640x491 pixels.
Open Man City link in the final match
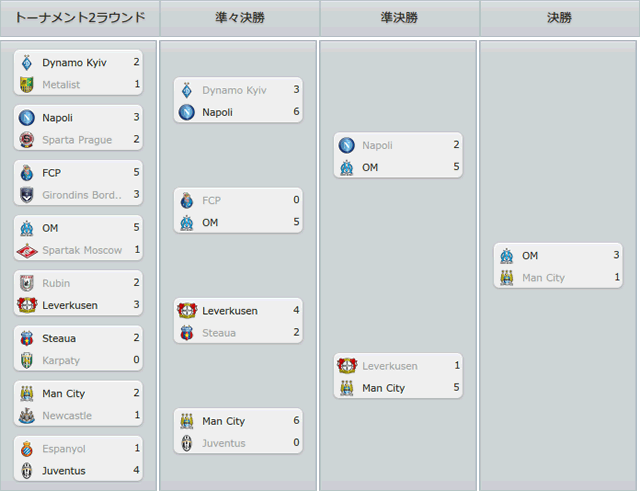[x=543, y=278]
